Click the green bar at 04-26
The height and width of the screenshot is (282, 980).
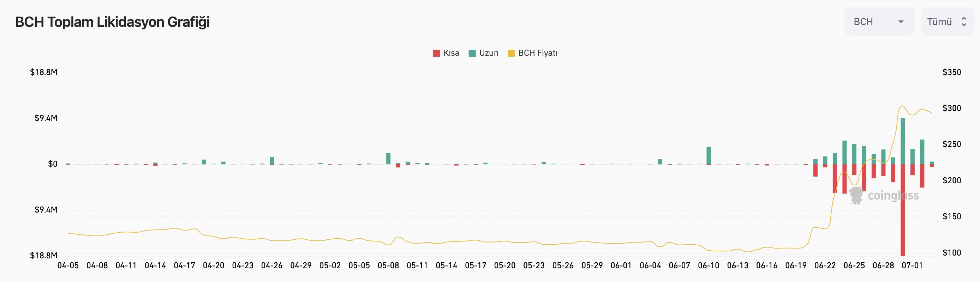point(272,160)
